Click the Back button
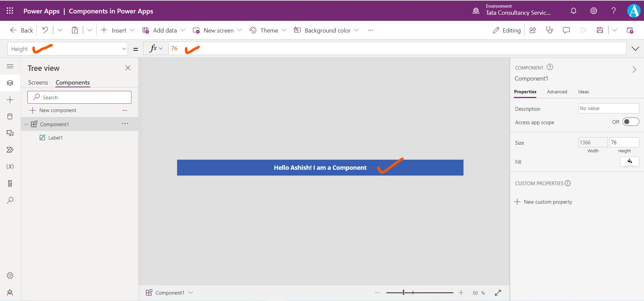 22,30
